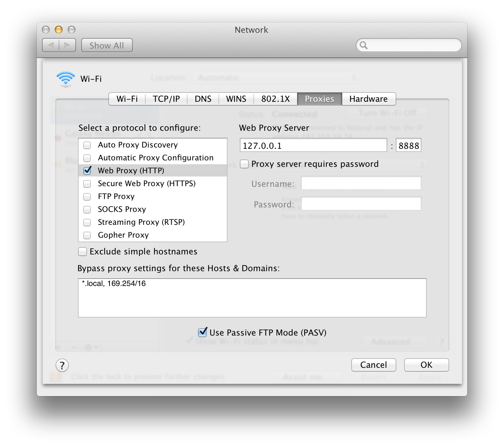Click the Wi-Fi signal icon

click(x=65, y=79)
